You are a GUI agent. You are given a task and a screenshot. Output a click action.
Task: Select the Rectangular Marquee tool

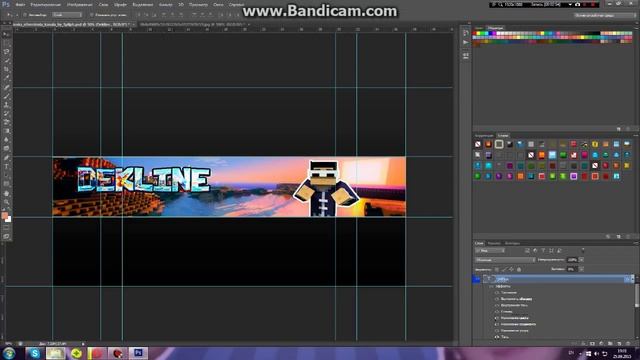7,44
